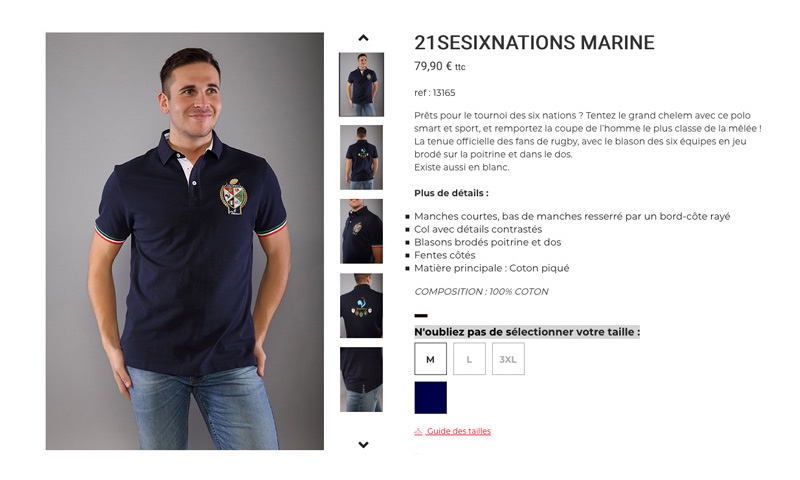800x480 pixels.
Task: Show the front view thumbnail of the polo
Action: [x=361, y=85]
